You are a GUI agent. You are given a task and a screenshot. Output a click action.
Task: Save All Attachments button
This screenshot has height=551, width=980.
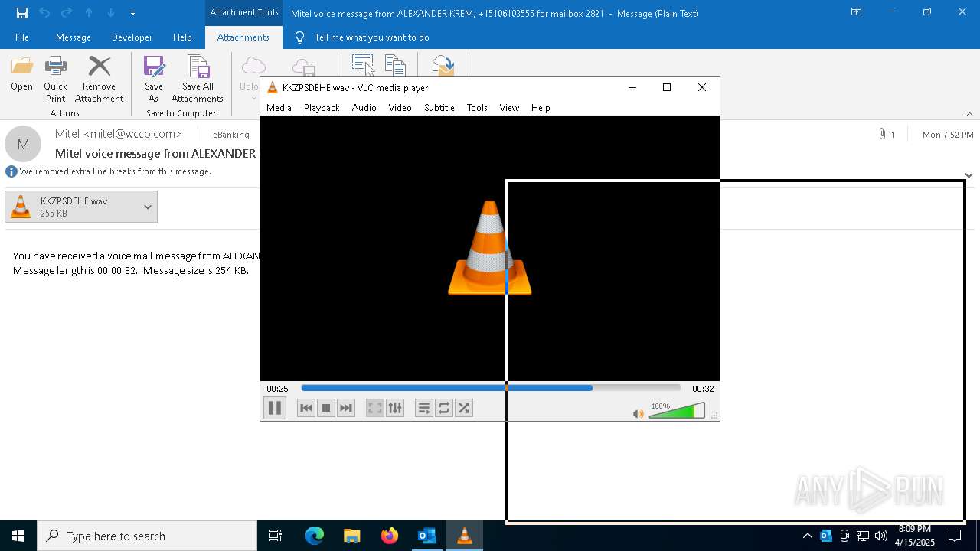[x=198, y=80]
